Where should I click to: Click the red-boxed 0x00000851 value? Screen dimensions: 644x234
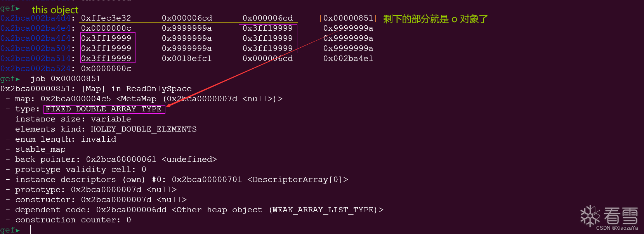(348, 18)
